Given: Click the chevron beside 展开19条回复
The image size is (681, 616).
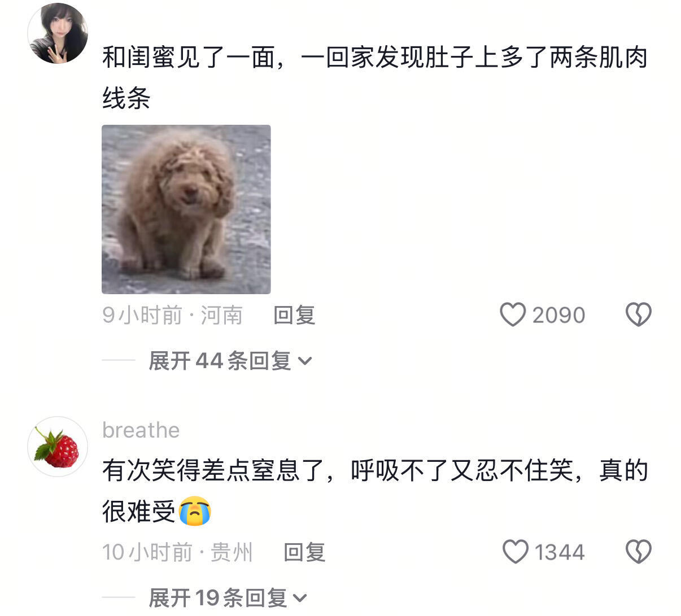Looking at the screenshot, I should point(300,598).
